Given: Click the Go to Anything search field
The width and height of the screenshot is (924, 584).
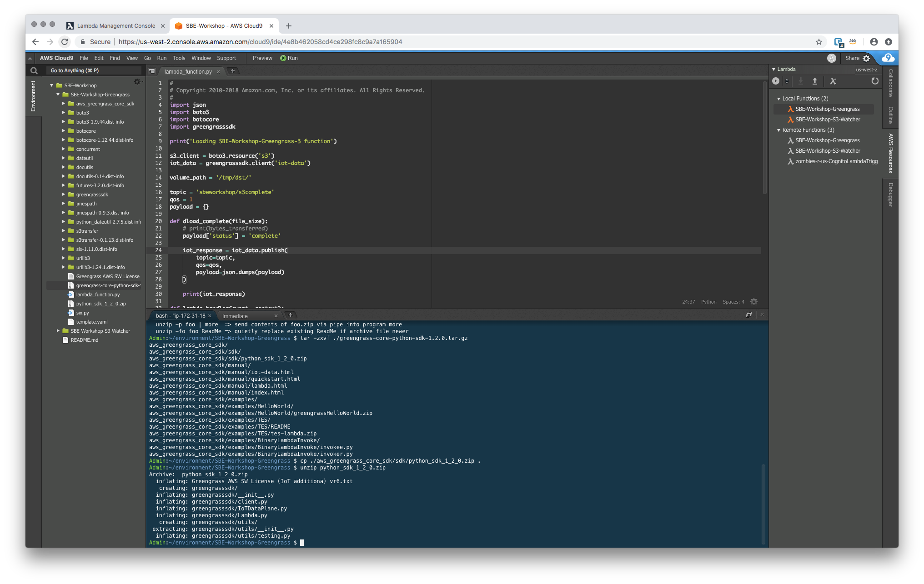Looking at the screenshot, I should [93, 70].
